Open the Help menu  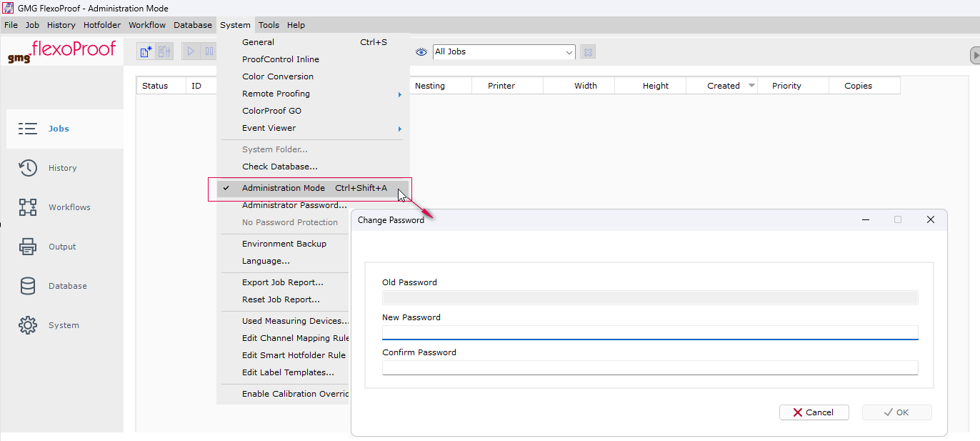[296, 25]
